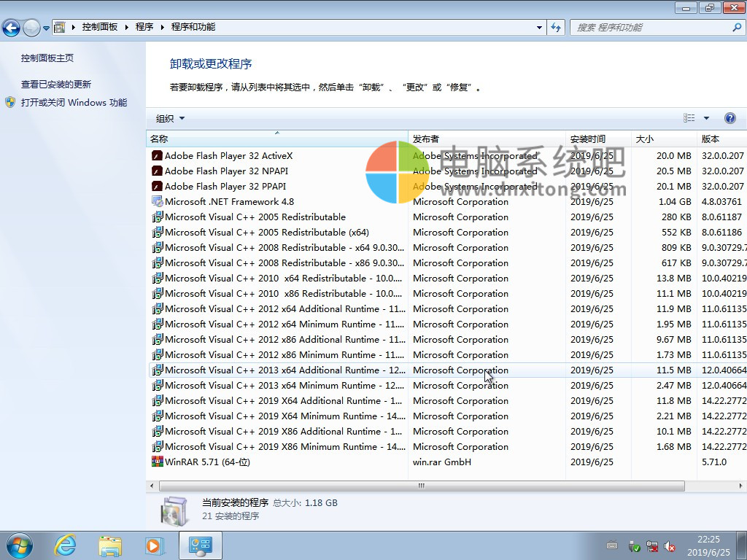Viewport: 747px width, 560px height.
Task: Click Visual C++ 2012 x64 Minimum Runtime icon
Action: 158,324
